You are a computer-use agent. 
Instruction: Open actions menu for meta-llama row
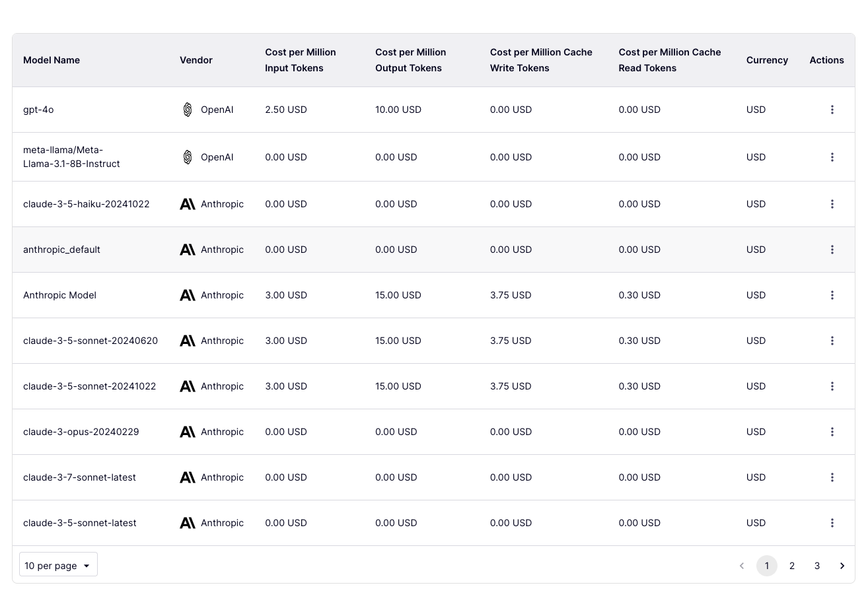pyautogui.click(x=832, y=157)
